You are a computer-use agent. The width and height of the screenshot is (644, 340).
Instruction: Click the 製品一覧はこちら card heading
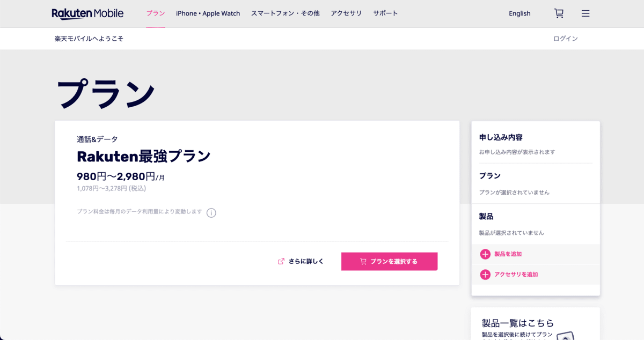(518, 323)
